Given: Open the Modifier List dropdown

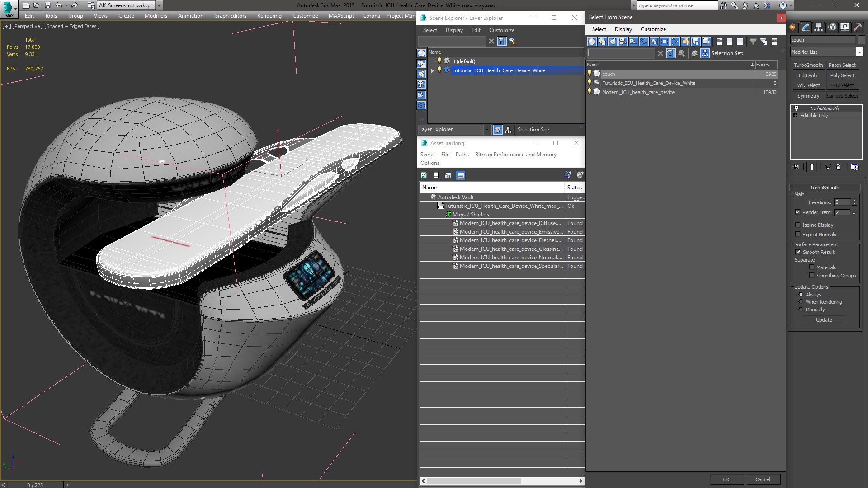Looking at the screenshot, I should pyautogui.click(x=859, y=52).
